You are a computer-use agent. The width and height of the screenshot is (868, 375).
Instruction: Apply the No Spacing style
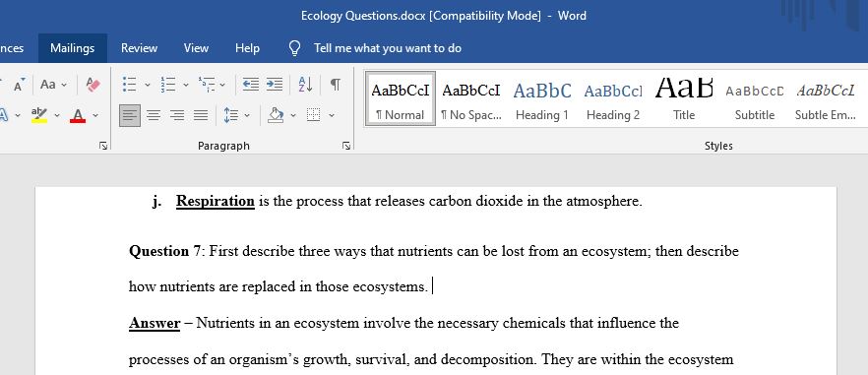[x=471, y=98]
